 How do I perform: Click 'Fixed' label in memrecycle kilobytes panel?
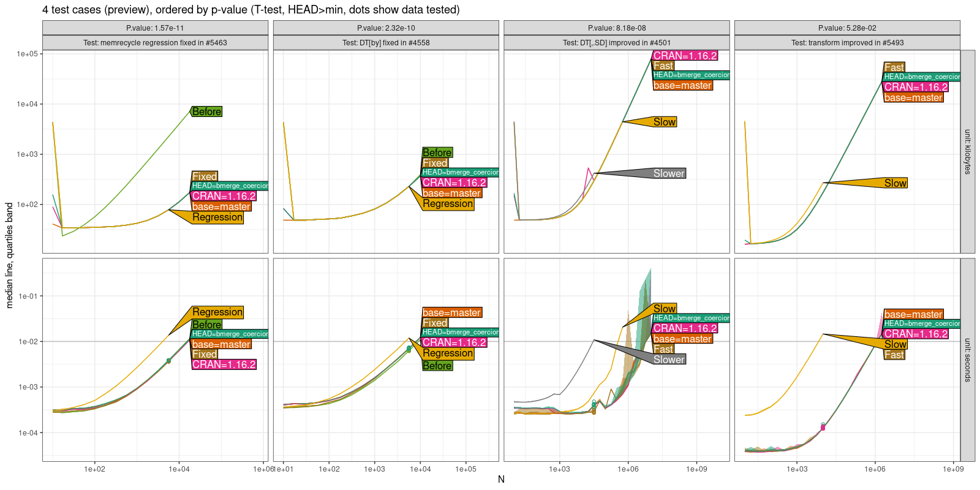tap(205, 176)
